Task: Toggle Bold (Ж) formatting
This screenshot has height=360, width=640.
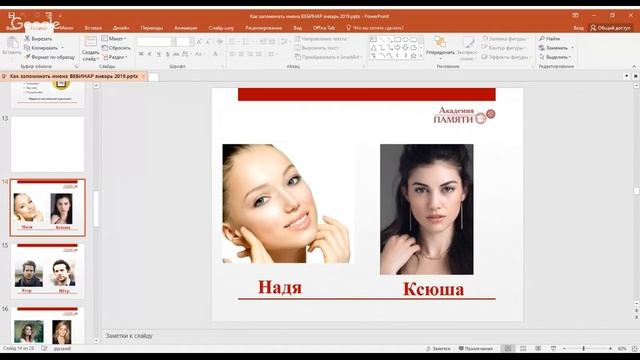Action: coord(141,54)
